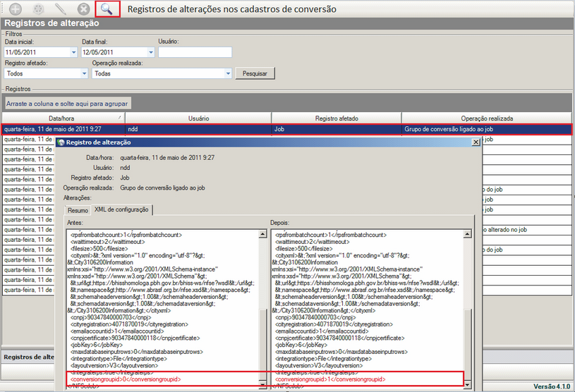Click the add (plus) toolbar icon

[x=16, y=8]
